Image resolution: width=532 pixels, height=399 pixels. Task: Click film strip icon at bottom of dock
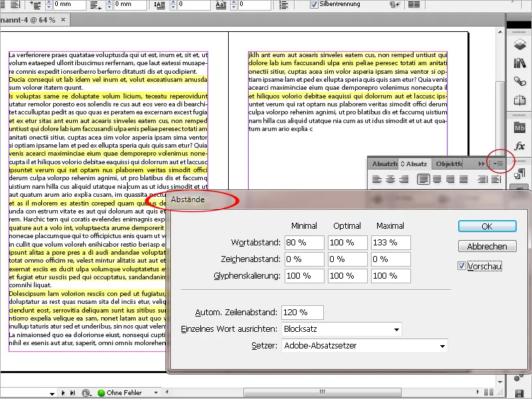coord(519,394)
